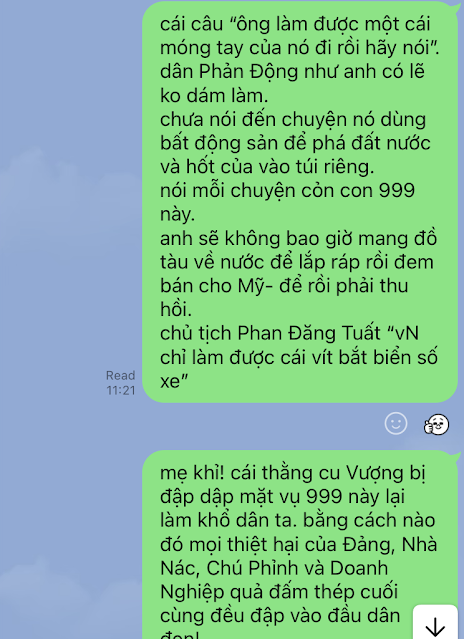
Task: Click the text "Nghiệp quả đấm thép cuối"
Action: [x=279, y=592]
